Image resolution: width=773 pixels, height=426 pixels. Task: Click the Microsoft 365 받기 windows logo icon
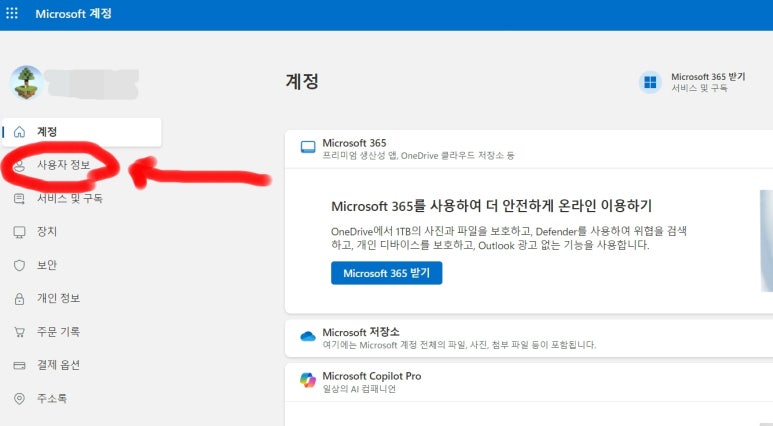click(650, 82)
